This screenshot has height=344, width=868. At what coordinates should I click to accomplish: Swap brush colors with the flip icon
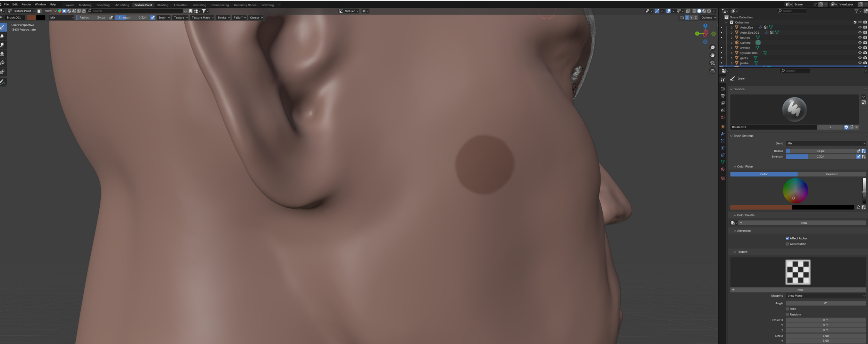858,207
